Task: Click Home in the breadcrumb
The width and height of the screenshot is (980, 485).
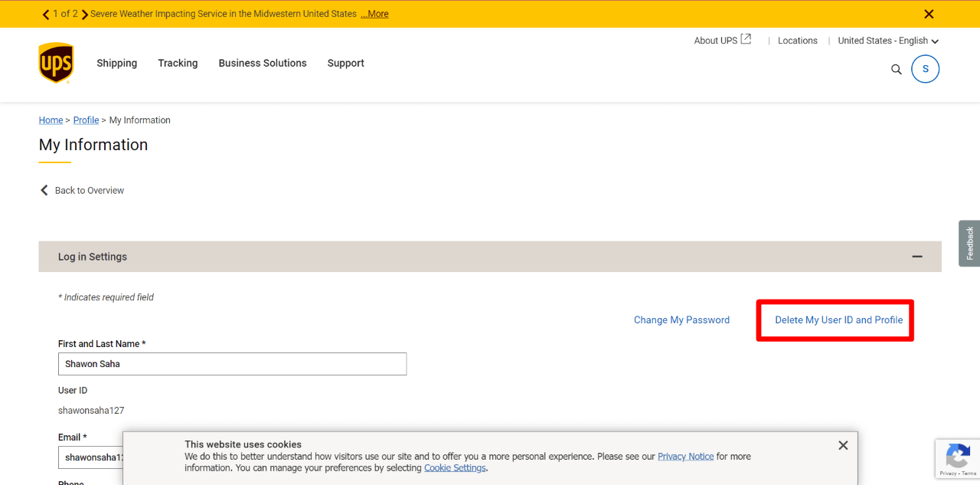Action: pos(51,120)
